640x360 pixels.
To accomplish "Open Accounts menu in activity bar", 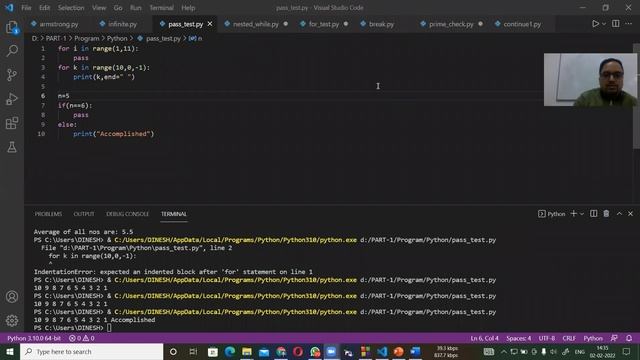I will pos(12,297).
